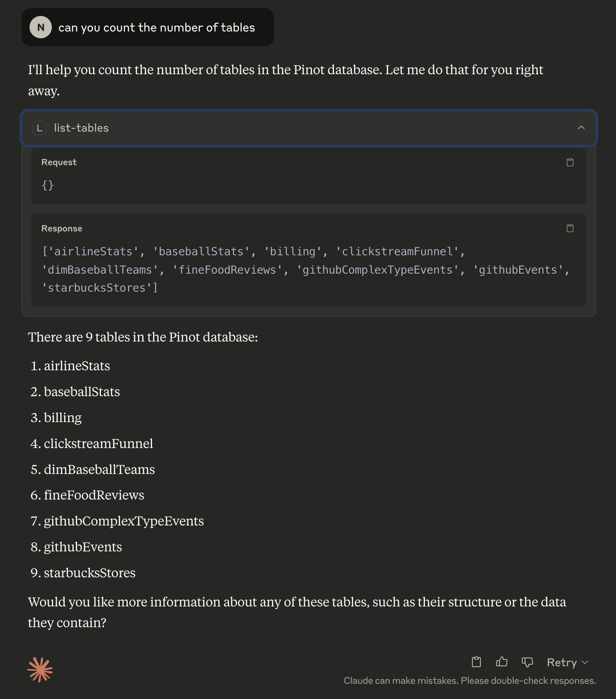
Task: Click the empty braces in the Request box
Action: (48, 185)
